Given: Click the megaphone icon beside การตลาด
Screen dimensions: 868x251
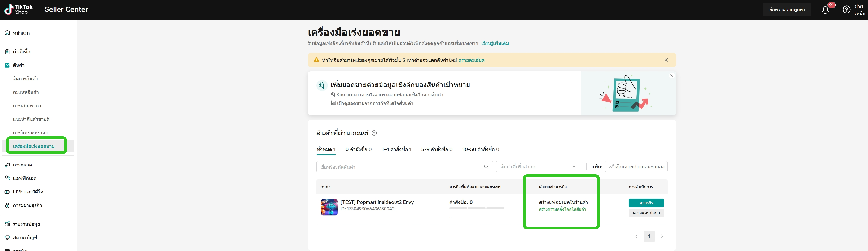Looking at the screenshot, I should [7, 165].
